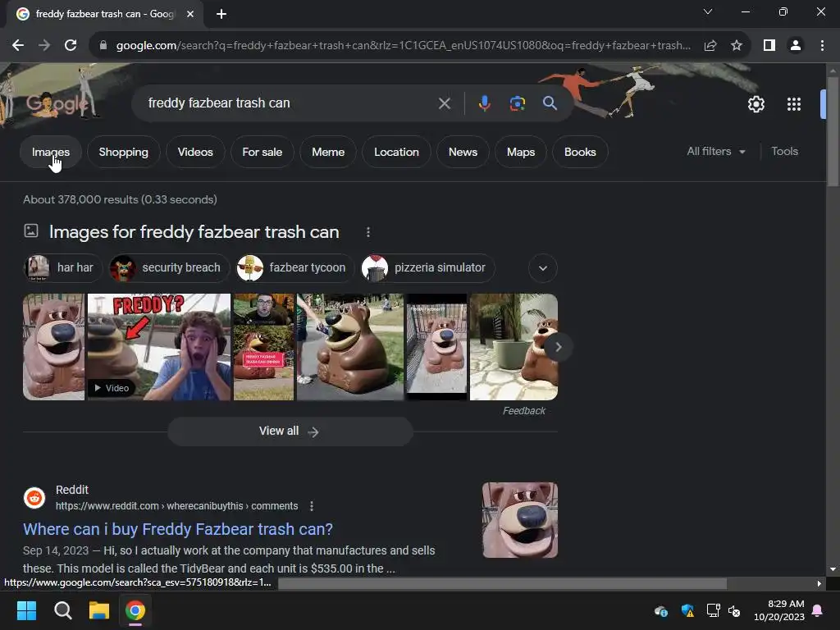Show next images carousel arrow
Screen dimensions: 840x630
pos(558,347)
